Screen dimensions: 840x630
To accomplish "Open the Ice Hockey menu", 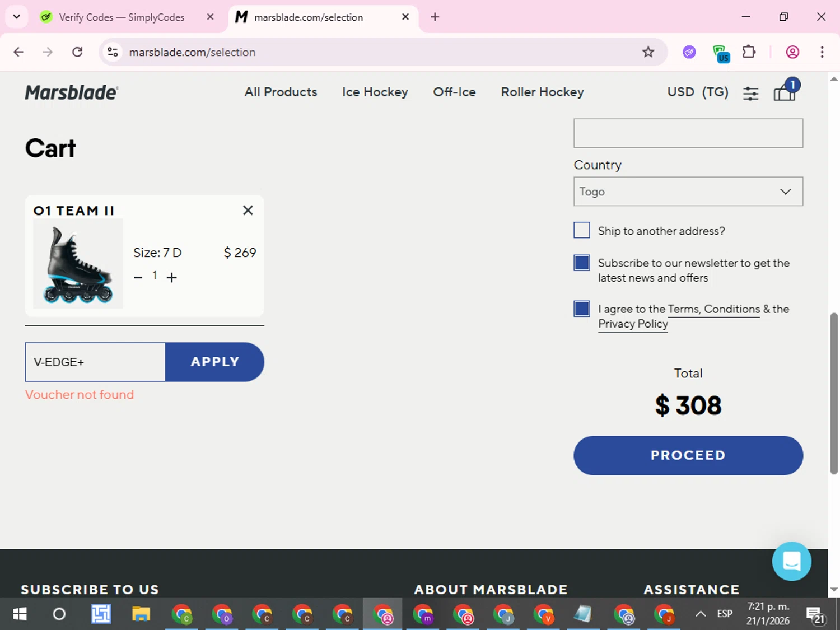I will (x=375, y=92).
